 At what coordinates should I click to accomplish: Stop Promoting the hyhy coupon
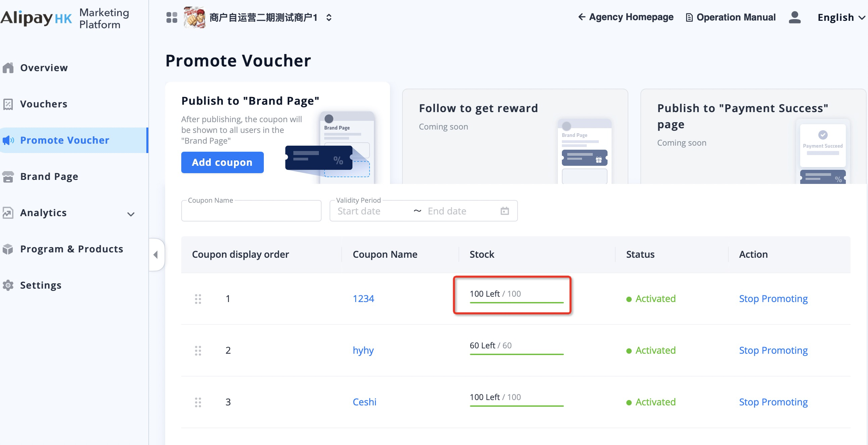pyautogui.click(x=773, y=350)
